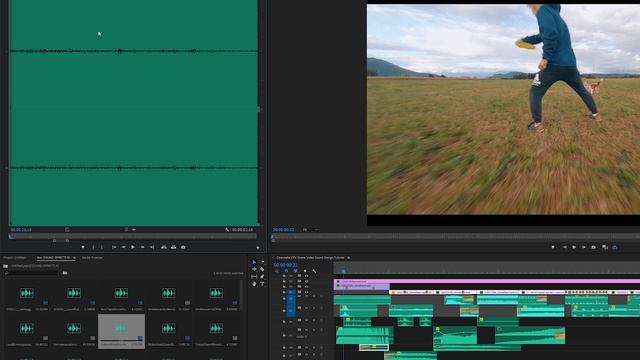The image size is (640, 360).
Task: Open Timeline display settings wrench
Action: tap(314, 271)
